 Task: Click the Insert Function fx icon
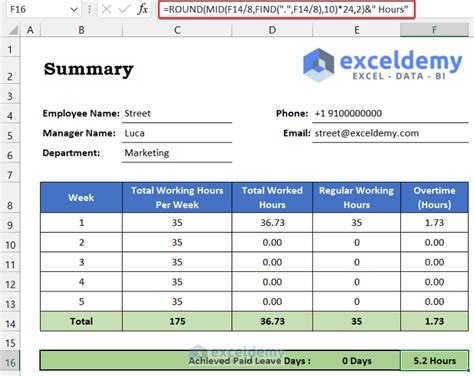[x=143, y=9]
